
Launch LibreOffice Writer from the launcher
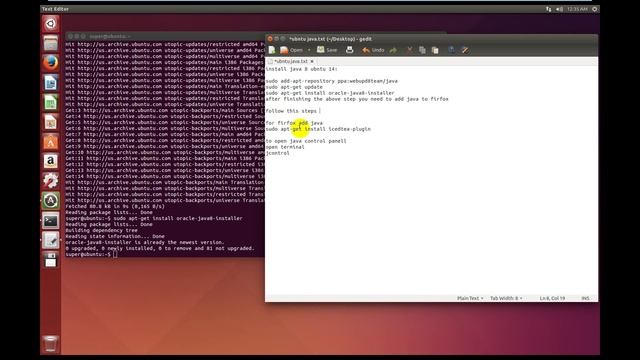click(51, 83)
